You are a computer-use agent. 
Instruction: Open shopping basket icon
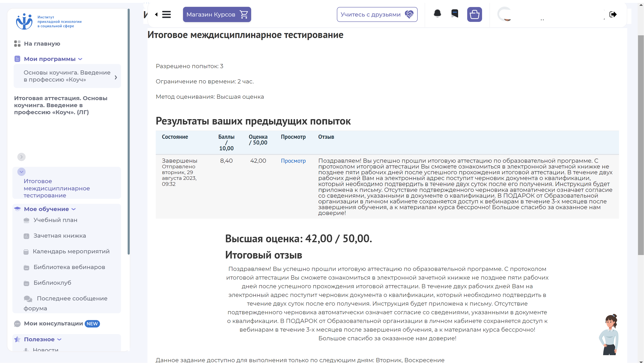coord(474,14)
